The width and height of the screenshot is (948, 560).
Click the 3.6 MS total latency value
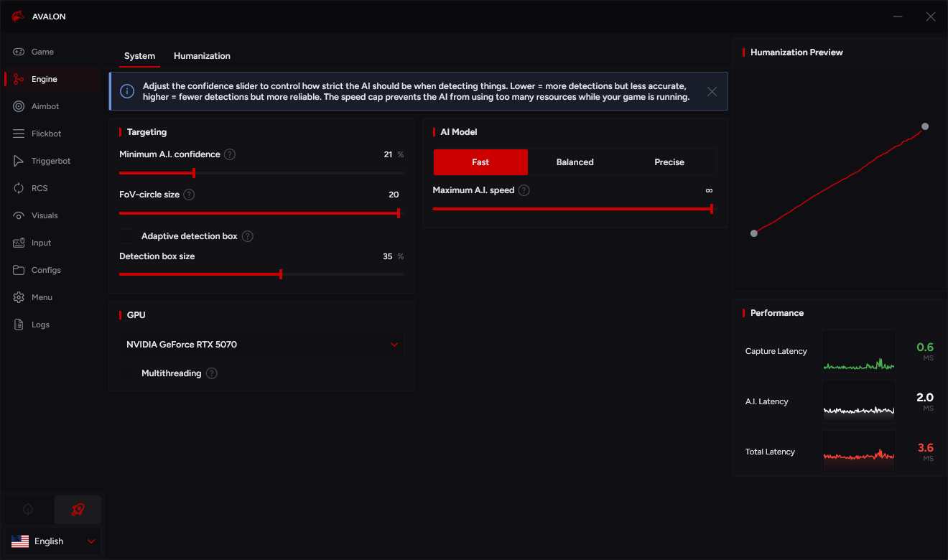(x=925, y=452)
